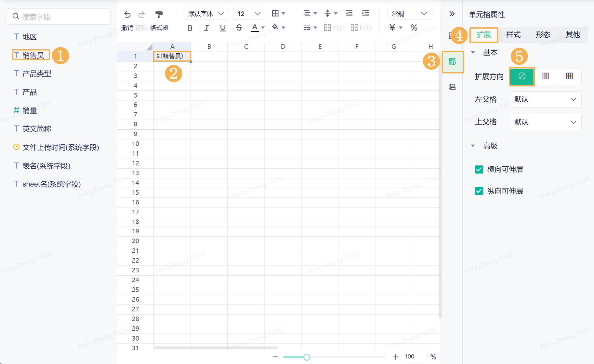The height and width of the screenshot is (364, 594).
Task: Open the 上父格 dropdown
Action: [546, 122]
